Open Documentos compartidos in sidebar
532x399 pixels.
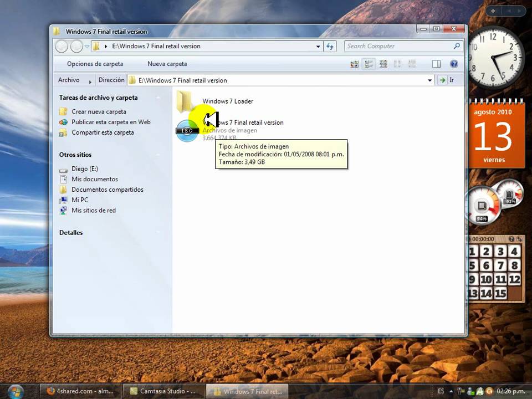click(107, 190)
